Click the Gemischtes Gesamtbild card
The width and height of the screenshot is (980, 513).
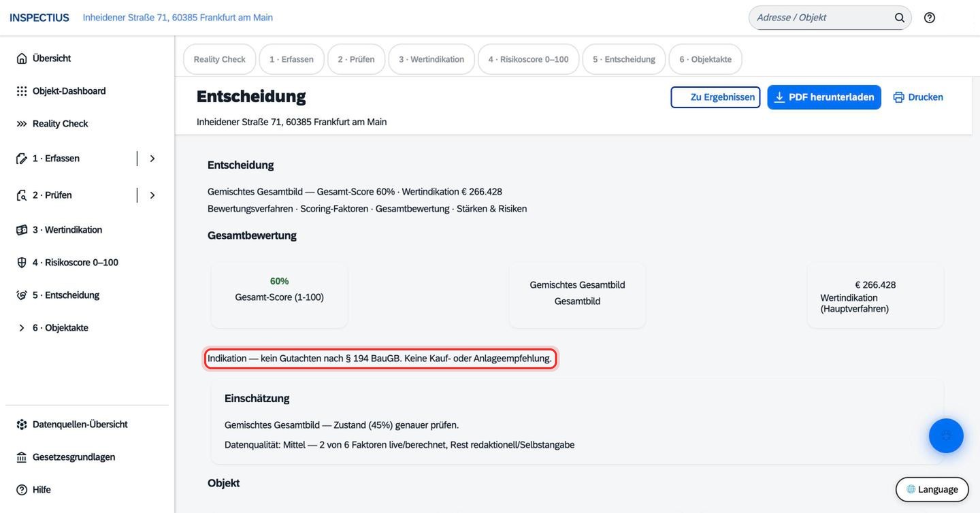tap(577, 295)
